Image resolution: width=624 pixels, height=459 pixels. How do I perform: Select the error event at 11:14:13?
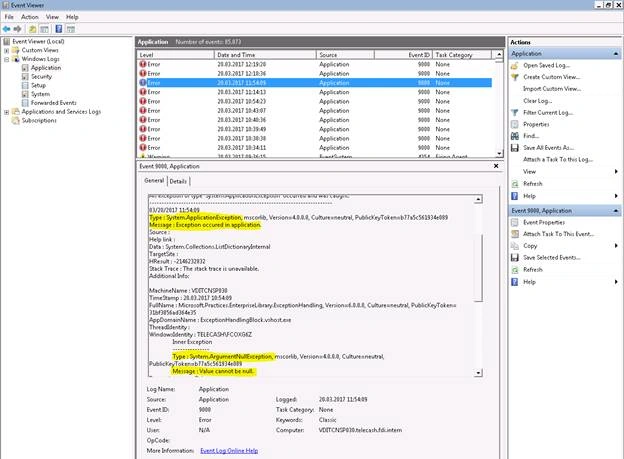(315, 92)
